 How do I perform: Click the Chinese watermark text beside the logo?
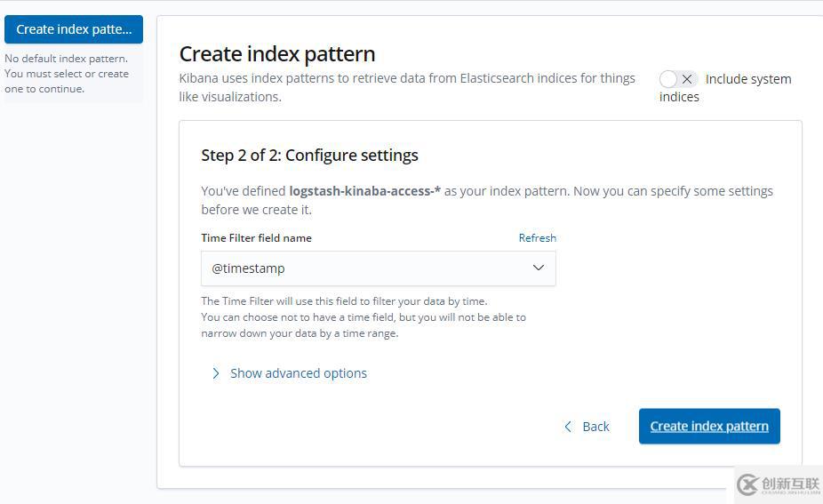point(788,483)
